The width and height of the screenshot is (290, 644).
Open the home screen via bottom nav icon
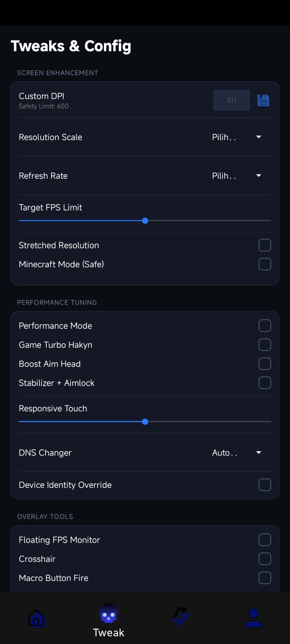36,617
